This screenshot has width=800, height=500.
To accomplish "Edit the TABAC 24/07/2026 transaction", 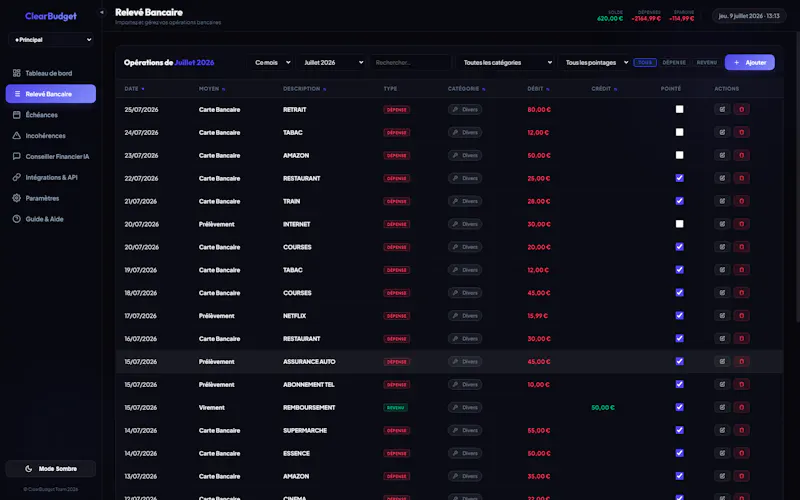I will pyautogui.click(x=722, y=132).
